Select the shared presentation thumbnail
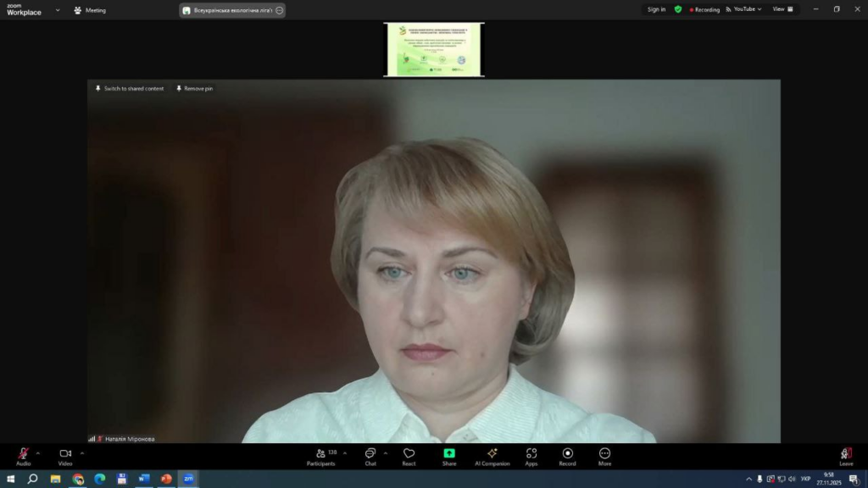The width and height of the screenshot is (868, 488). [434, 50]
